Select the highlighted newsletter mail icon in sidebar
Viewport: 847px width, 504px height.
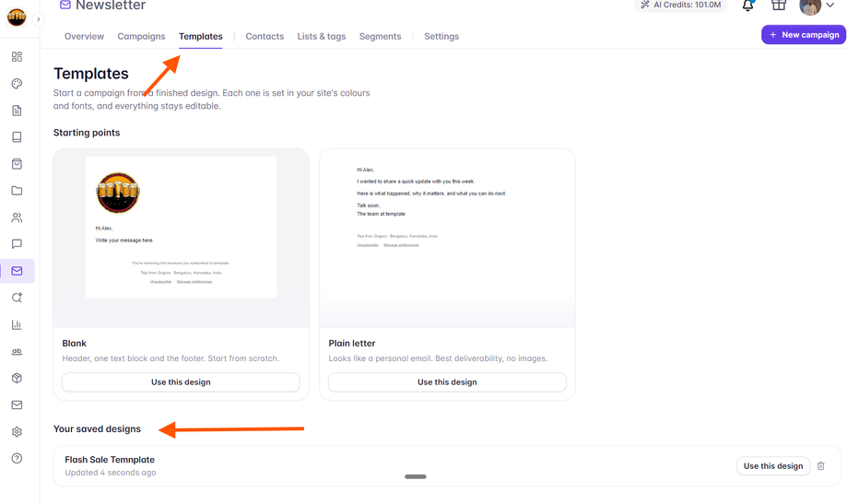tap(18, 271)
